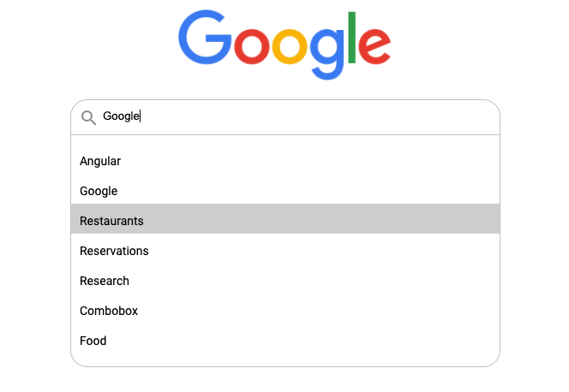Click the lowercase blue g in logo
Screen dimensions: 569x392
pos(327,54)
